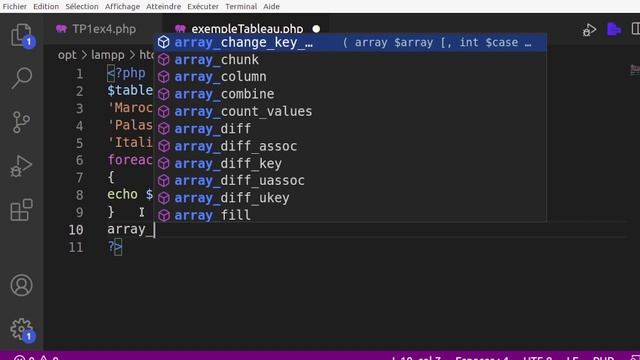
Task: Select the array_diff_uassoc suggestion
Action: click(x=350, y=180)
